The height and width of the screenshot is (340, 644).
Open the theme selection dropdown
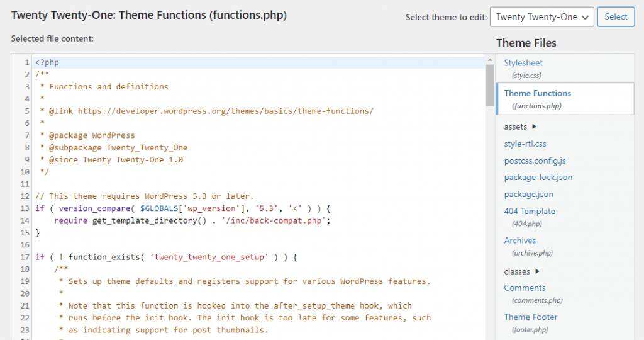pos(541,17)
